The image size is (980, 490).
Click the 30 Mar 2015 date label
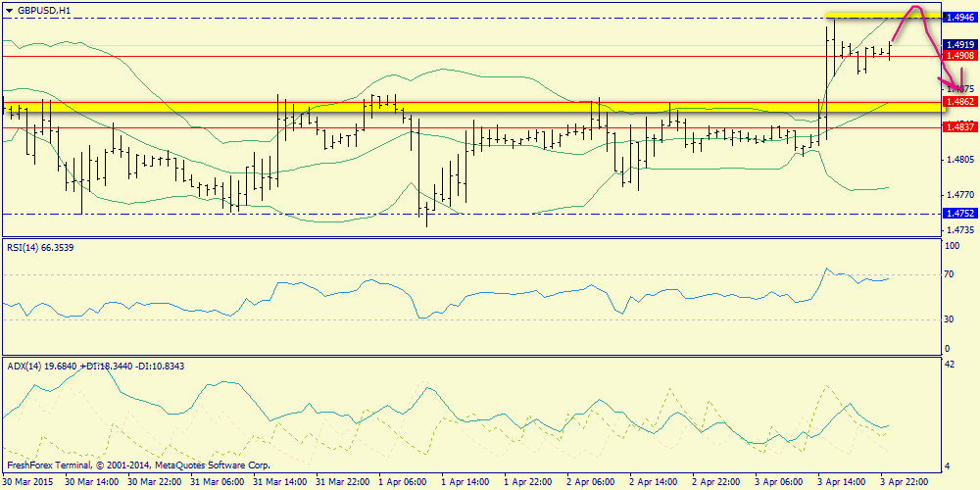[x=28, y=482]
